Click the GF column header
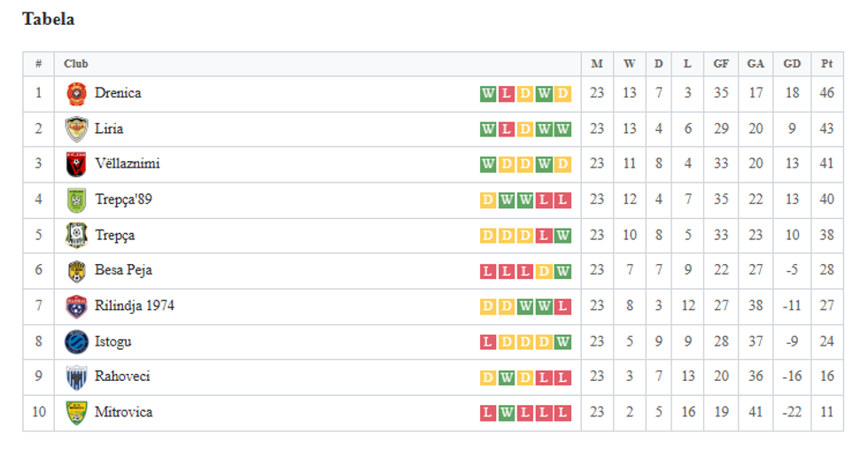This screenshot has height=451, width=868. [x=721, y=64]
